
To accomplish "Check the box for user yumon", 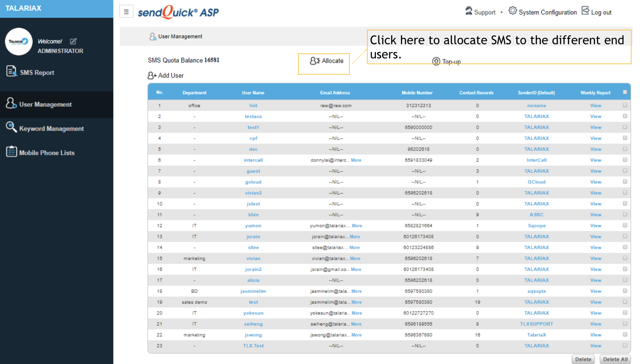I will point(625,225).
